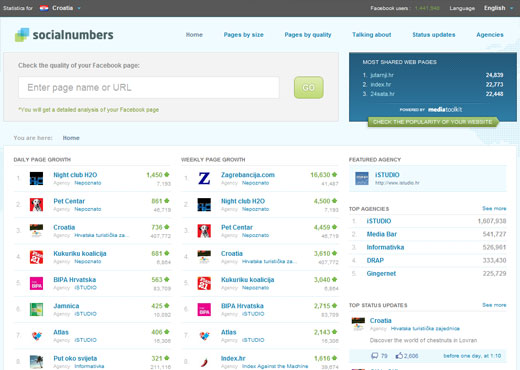Viewport: 520px width, 370px height.
Task: Open Jamnica green thumbnail in daily growth
Action: click(36, 309)
